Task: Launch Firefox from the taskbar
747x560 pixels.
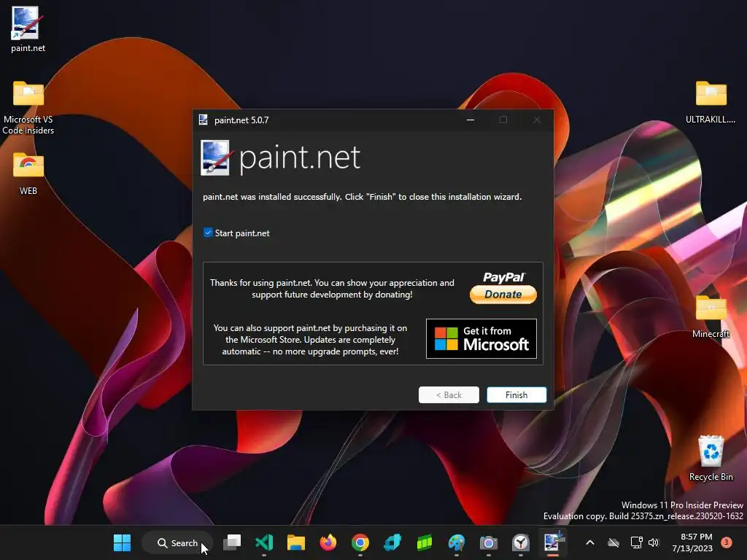Action: click(328, 542)
